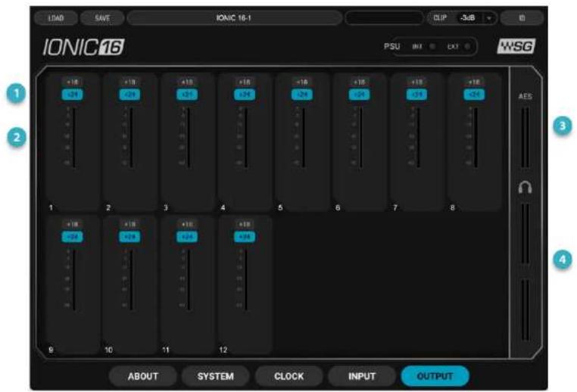Toggle +24 level on output channel 5

point(302,95)
